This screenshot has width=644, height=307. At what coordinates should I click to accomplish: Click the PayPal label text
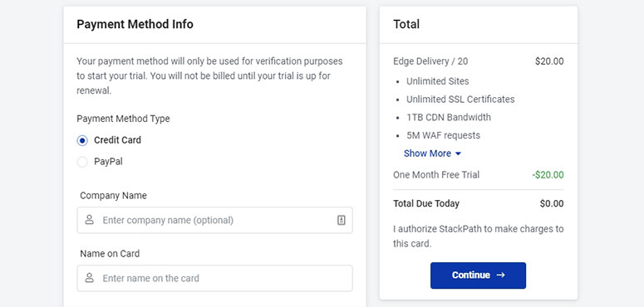[108, 162]
